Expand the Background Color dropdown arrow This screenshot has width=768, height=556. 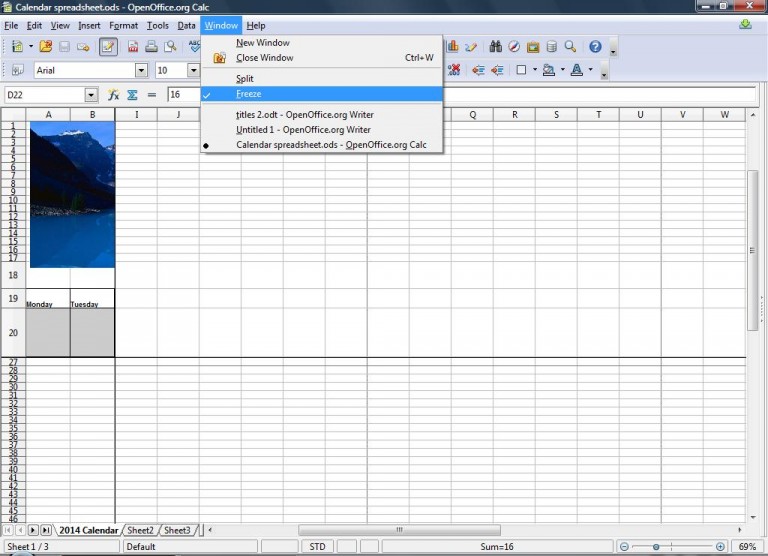(562, 70)
